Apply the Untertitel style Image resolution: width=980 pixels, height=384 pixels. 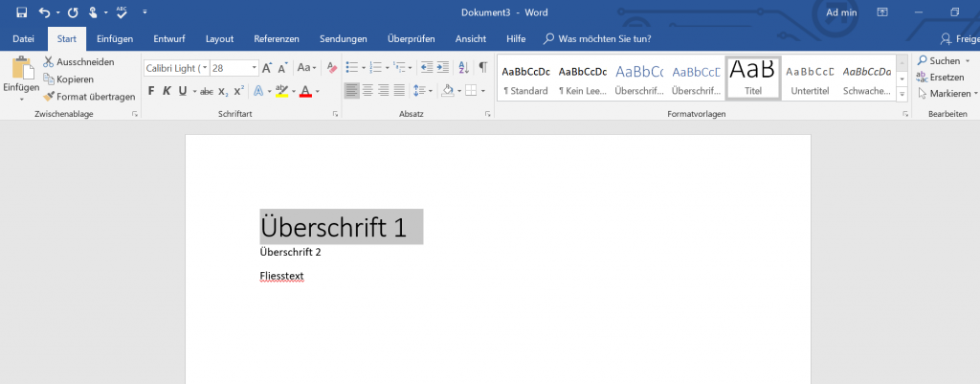coord(812,78)
